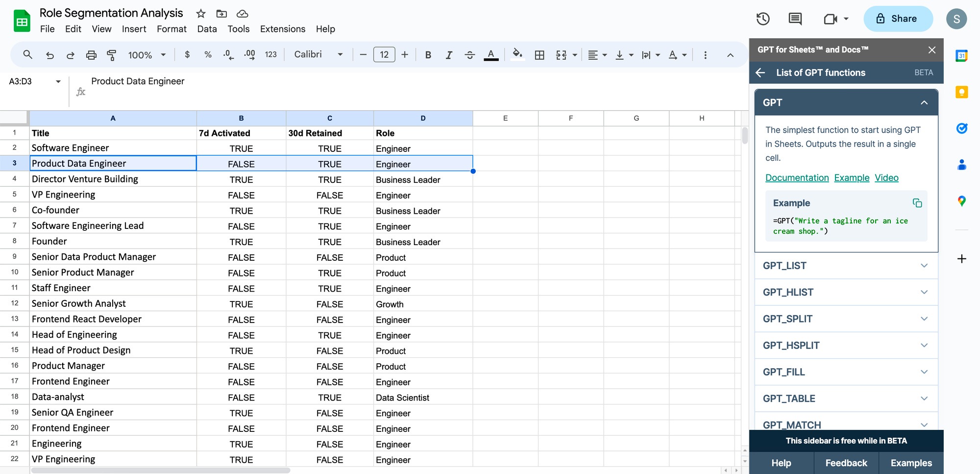
Task: Open Google Calendar side panel icon
Action: pyautogui.click(x=961, y=56)
